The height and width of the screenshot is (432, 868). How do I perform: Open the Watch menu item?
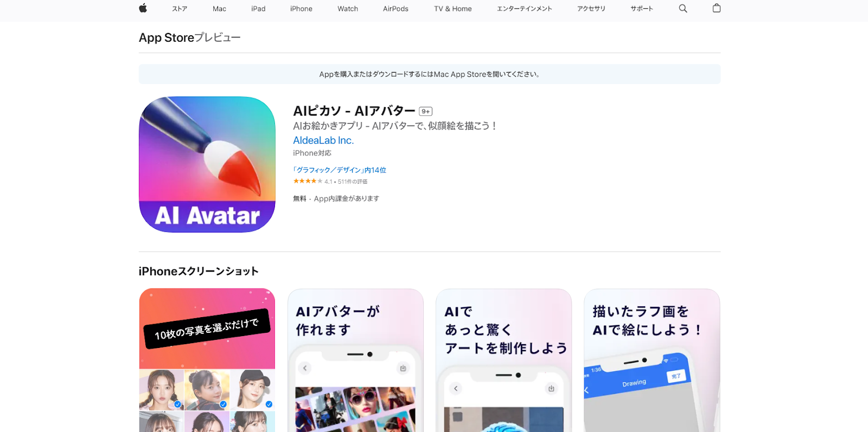point(348,9)
